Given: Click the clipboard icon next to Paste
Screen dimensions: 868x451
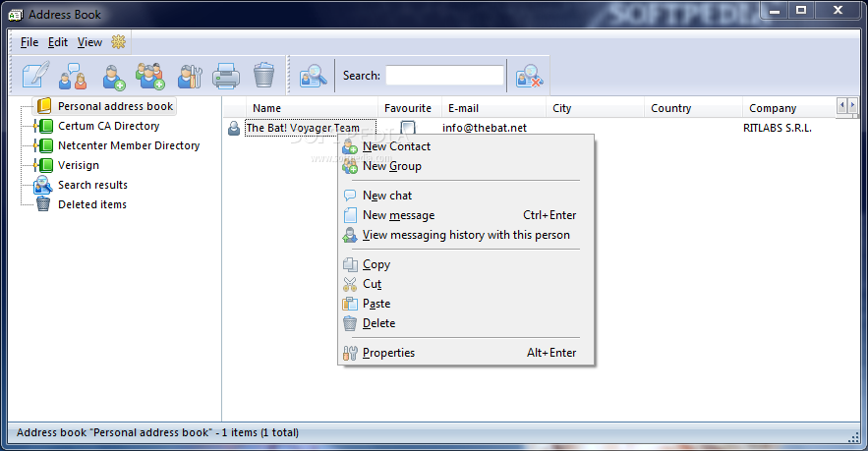Looking at the screenshot, I should pyautogui.click(x=350, y=304).
